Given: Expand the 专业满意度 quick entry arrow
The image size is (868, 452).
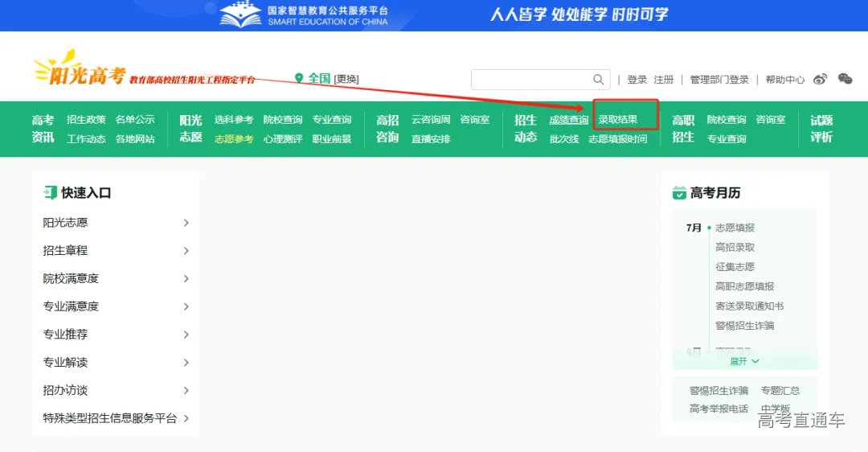Looking at the screenshot, I should (186, 307).
